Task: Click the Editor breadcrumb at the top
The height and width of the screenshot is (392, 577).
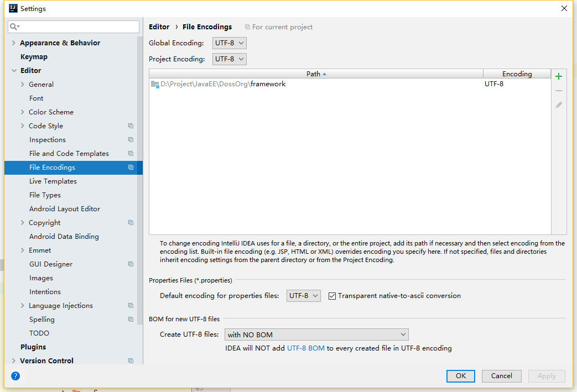Action: tap(159, 27)
